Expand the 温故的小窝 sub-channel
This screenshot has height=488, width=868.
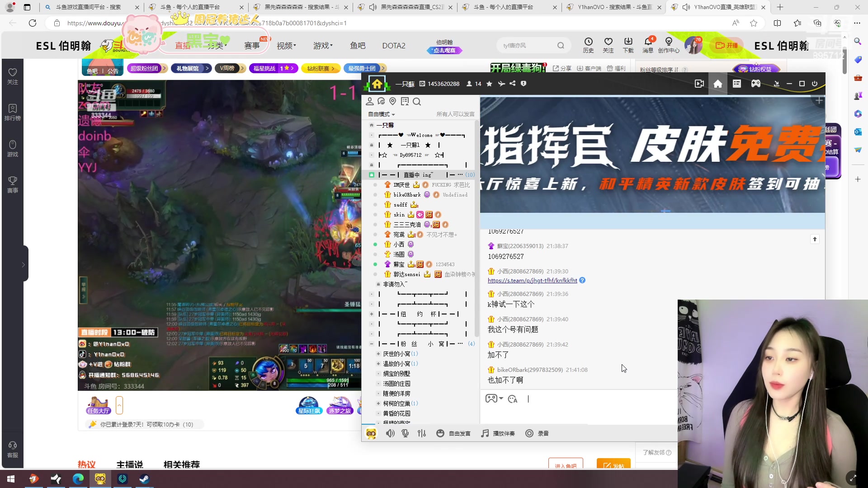click(378, 364)
